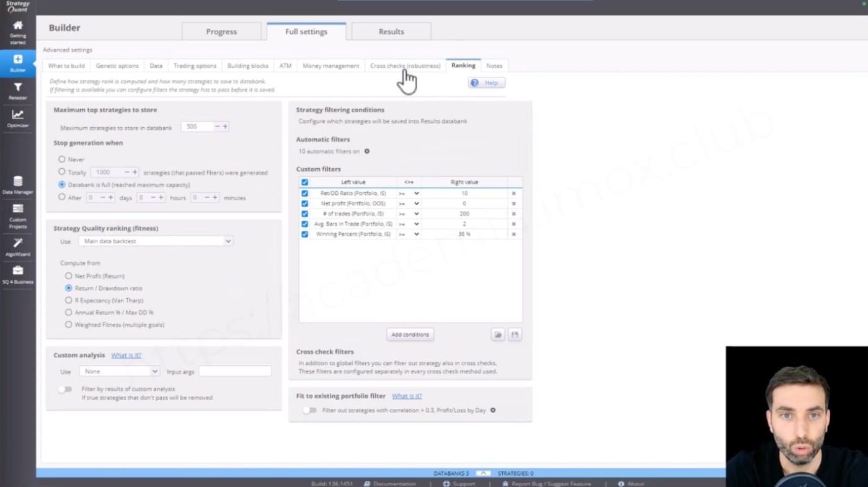This screenshot has width=868, height=487.
Task: Open Custom analysis None dropdown
Action: [x=120, y=371]
